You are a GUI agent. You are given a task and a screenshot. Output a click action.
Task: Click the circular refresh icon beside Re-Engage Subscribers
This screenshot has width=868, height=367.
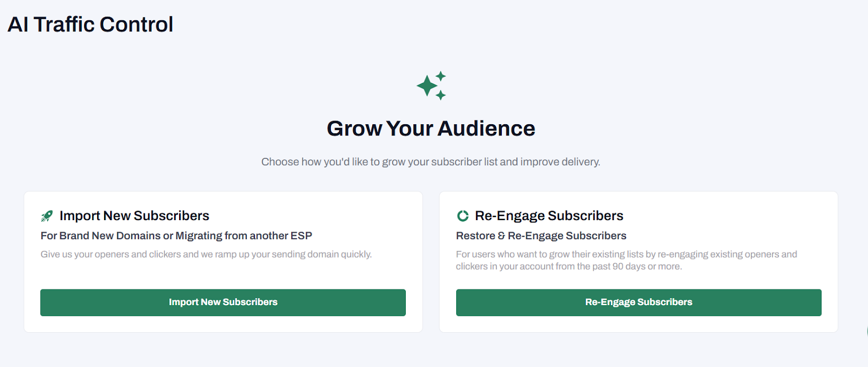[463, 216]
